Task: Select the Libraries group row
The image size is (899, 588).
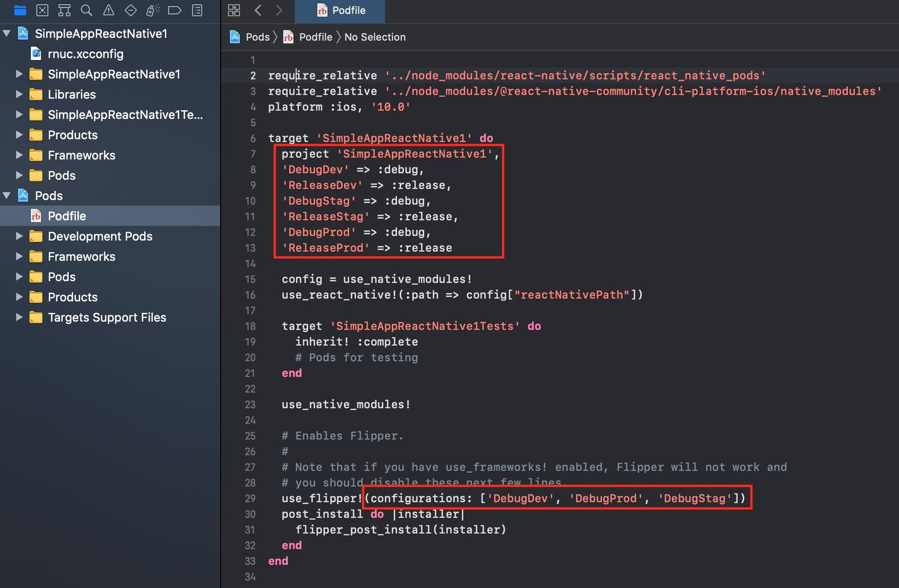Action: [x=110, y=94]
